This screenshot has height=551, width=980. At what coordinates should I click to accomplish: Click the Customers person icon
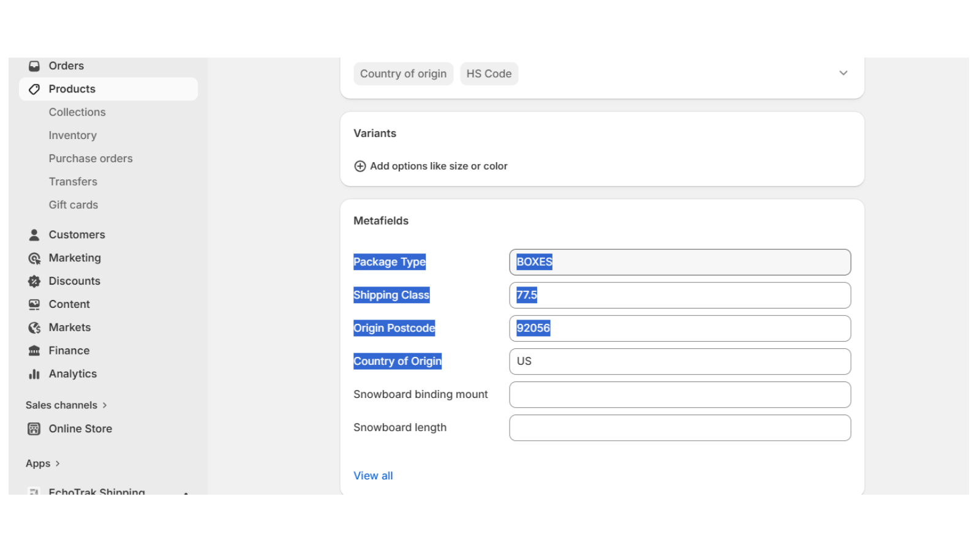click(34, 234)
